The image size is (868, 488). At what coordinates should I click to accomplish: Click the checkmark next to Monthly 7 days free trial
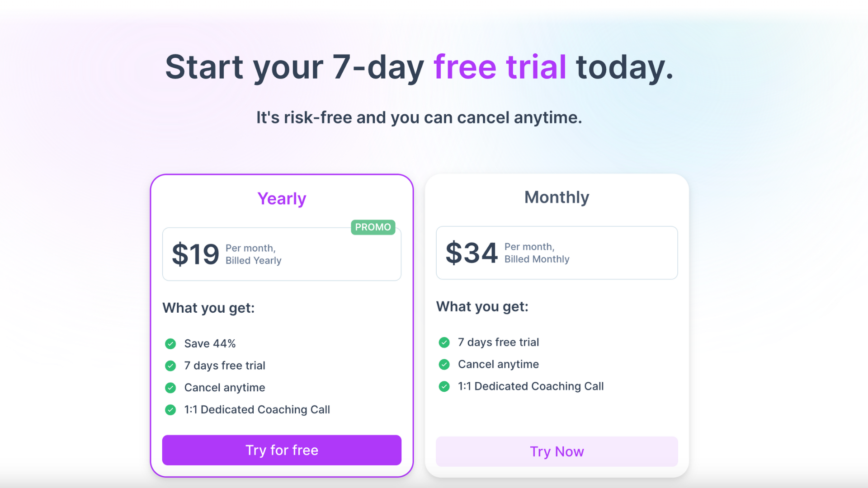444,343
